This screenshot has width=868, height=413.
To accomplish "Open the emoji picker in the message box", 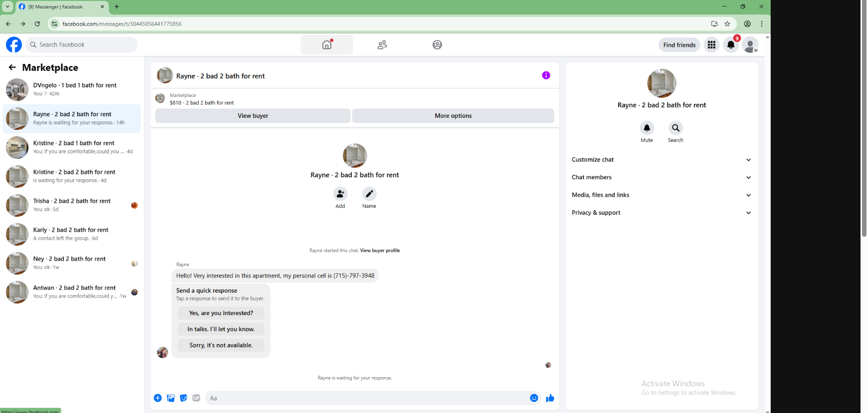I will click(x=534, y=398).
